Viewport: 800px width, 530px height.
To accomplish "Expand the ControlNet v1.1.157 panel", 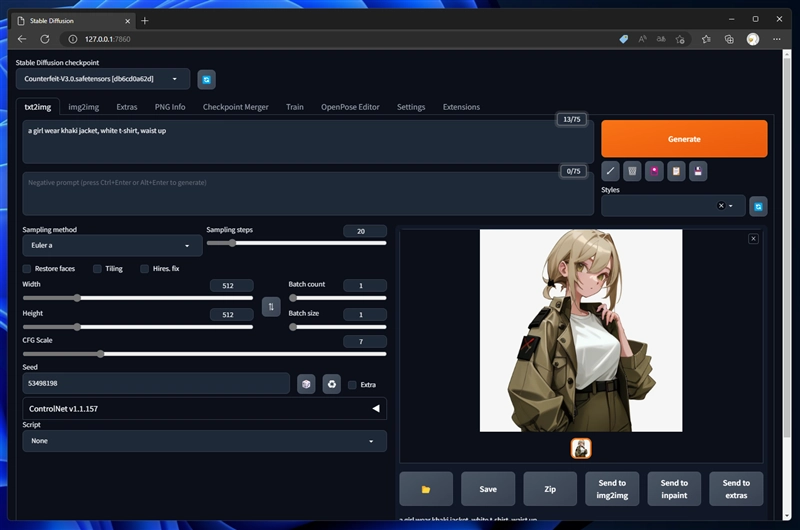I will (x=204, y=408).
